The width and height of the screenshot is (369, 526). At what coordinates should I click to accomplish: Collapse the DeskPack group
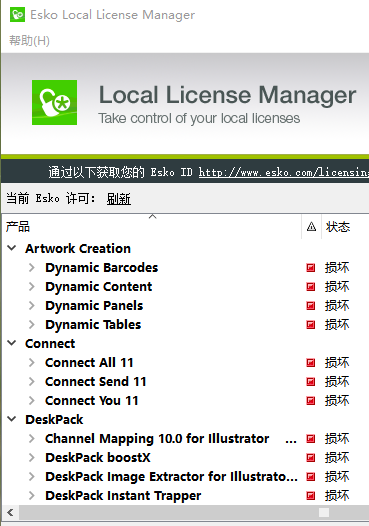pos(12,419)
